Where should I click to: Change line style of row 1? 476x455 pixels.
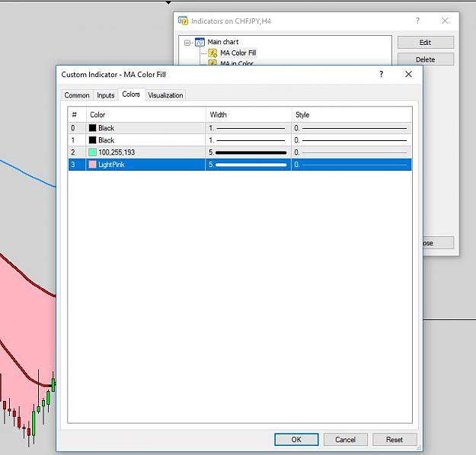[x=351, y=140]
